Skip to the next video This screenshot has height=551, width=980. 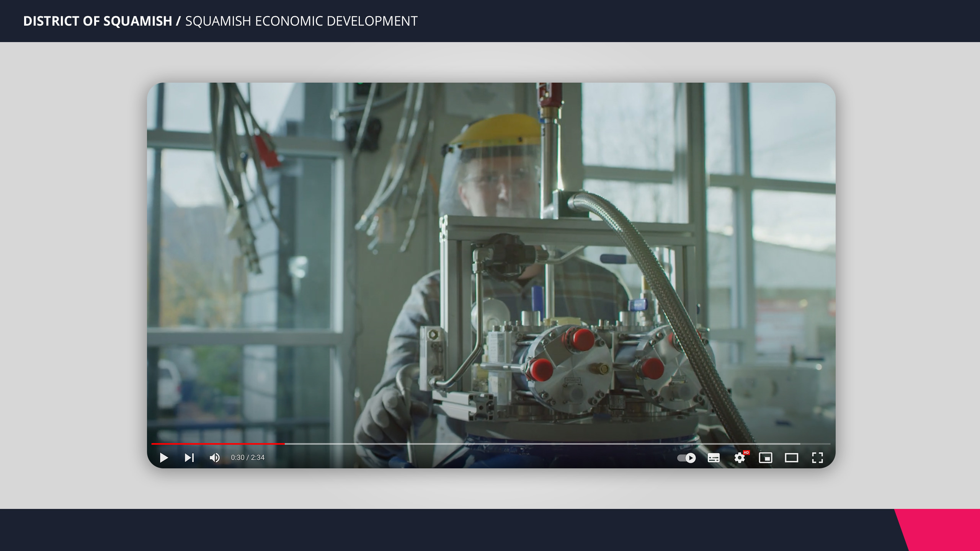pos(189,458)
